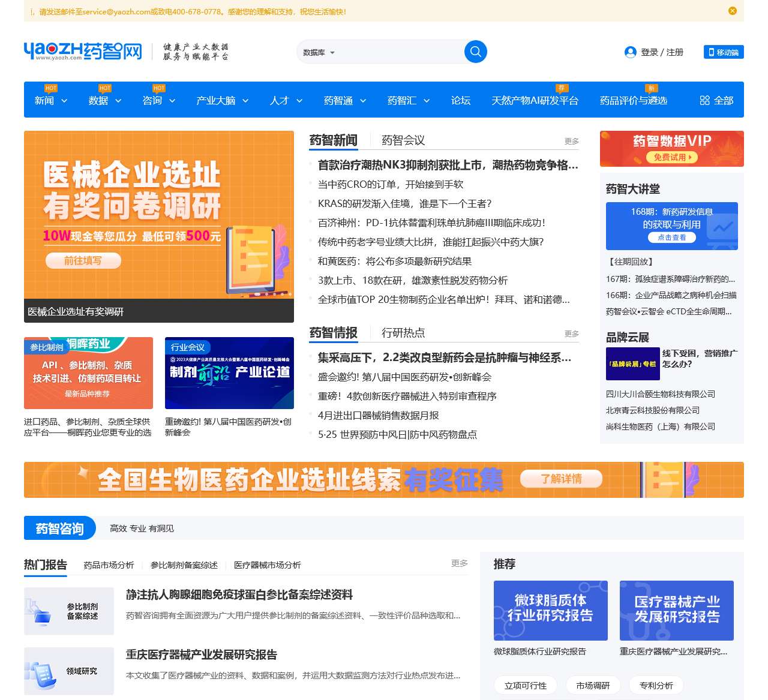Screen dimensions: 768x700
Task: Open 四川大川合颐生物科技有限公司 link
Action: [x=660, y=394]
